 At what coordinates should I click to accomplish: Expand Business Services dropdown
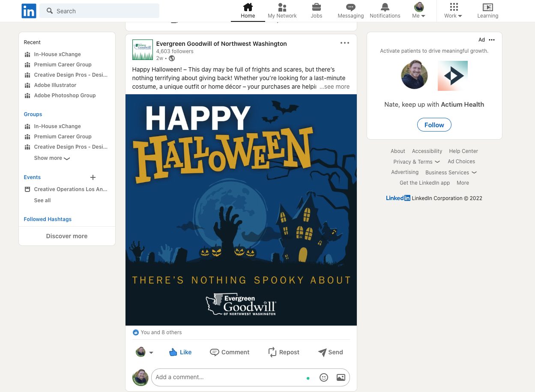click(451, 172)
